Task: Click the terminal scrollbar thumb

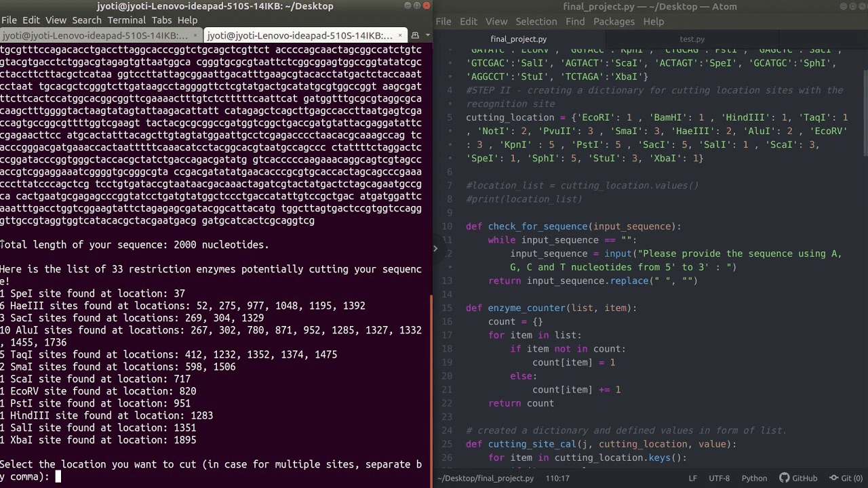Action: pyautogui.click(x=431, y=390)
